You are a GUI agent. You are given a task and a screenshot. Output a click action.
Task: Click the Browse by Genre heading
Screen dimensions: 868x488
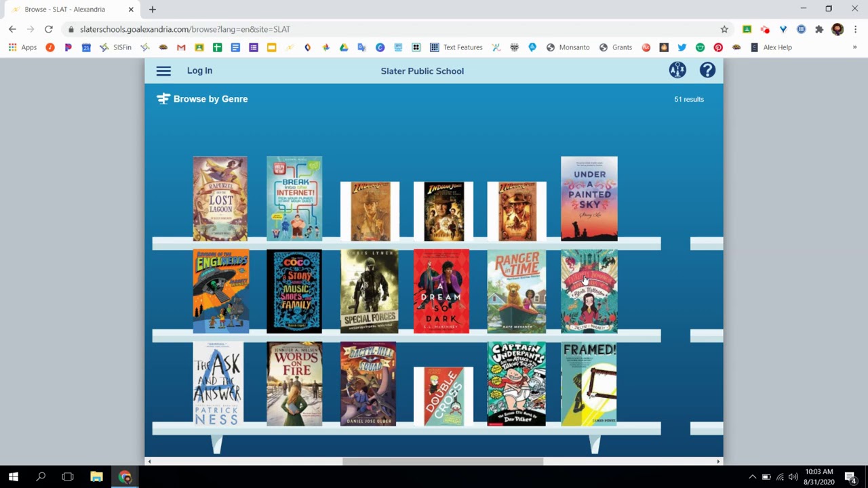210,99
